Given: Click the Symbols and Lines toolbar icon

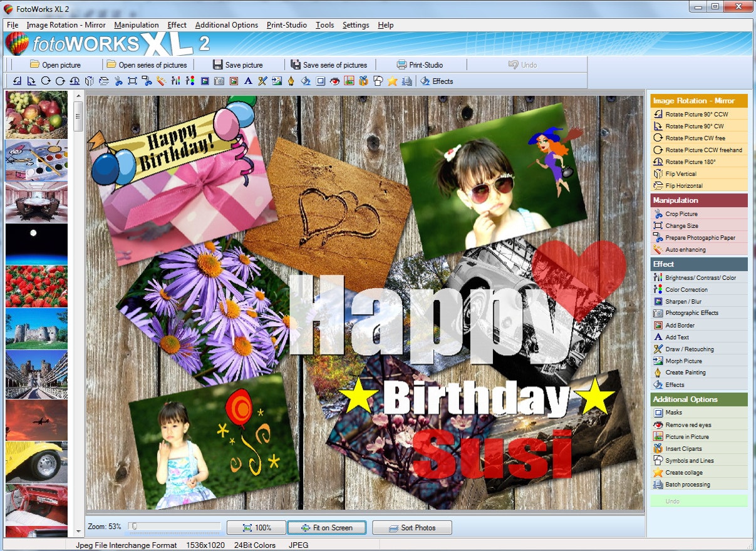Looking at the screenshot, I should point(377,81).
